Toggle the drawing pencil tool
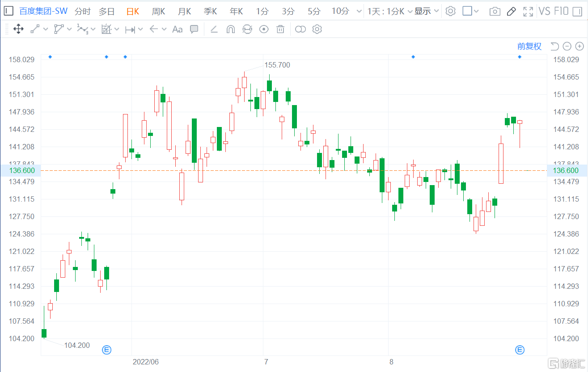This screenshot has height=372, width=588. tap(512, 12)
